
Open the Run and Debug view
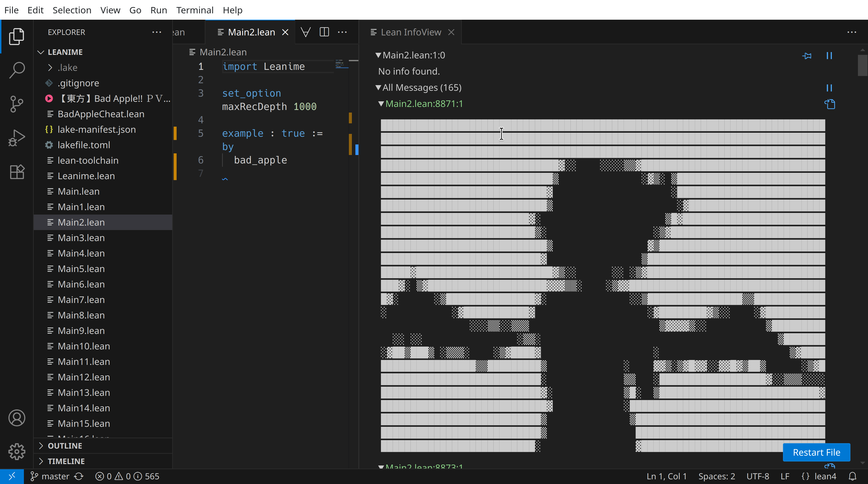coord(16,138)
